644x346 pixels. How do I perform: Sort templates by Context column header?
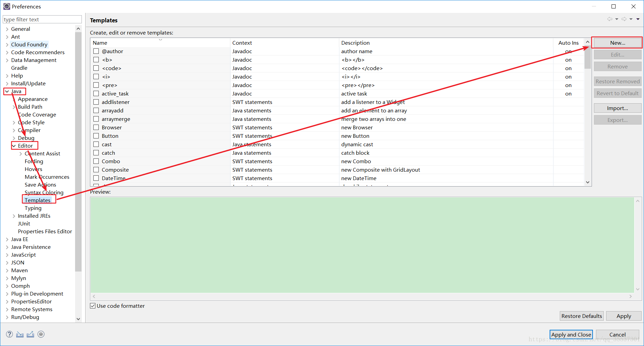pyautogui.click(x=284, y=43)
